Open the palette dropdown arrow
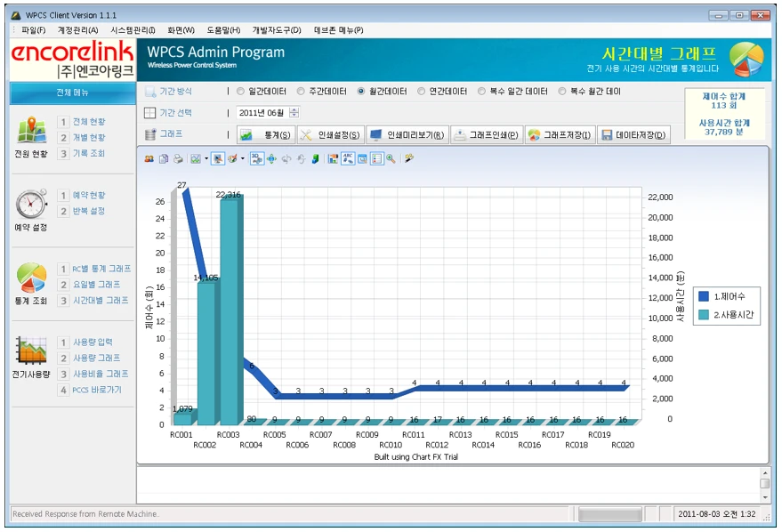This screenshot has width=782, height=532. coord(243,159)
